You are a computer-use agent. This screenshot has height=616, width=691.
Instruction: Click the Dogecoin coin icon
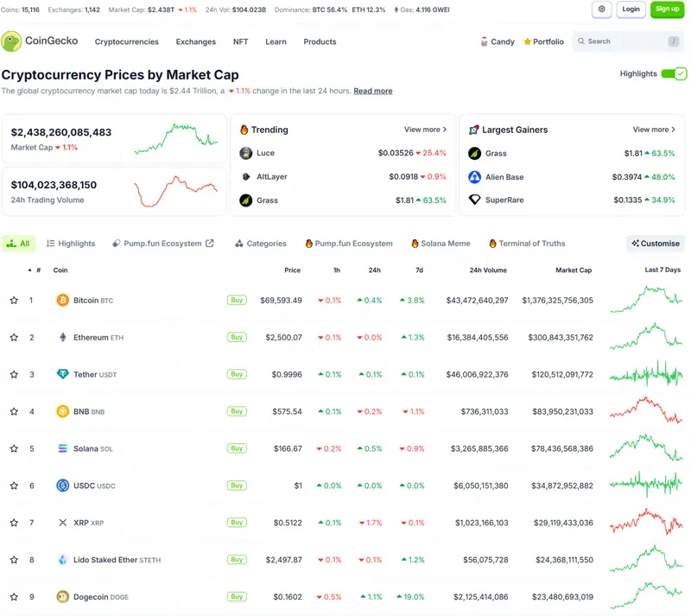pos(62,597)
